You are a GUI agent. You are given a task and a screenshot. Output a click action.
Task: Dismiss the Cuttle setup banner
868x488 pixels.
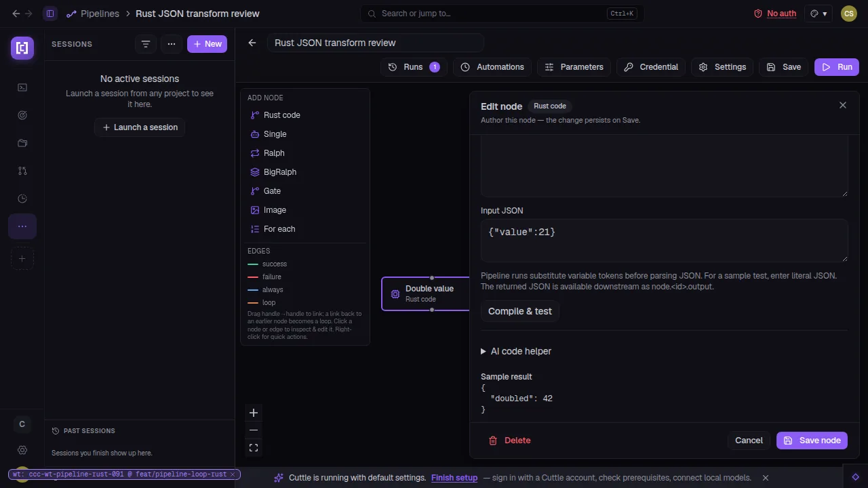click(766, 478)
